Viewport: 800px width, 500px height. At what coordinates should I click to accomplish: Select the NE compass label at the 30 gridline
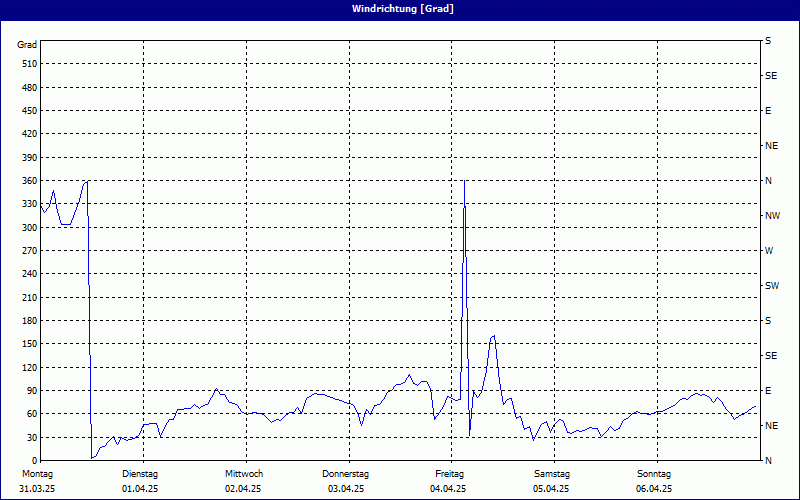[771, 426]
